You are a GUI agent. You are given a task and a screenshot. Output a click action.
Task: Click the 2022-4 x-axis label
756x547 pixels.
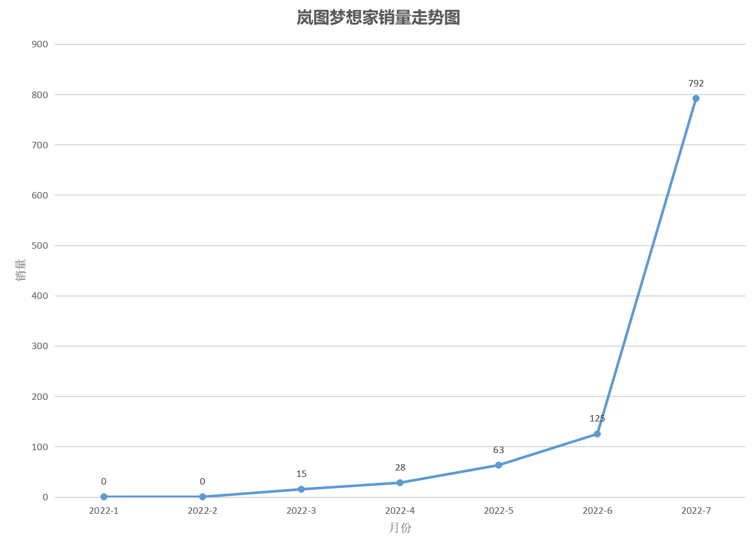coord(400,511)
